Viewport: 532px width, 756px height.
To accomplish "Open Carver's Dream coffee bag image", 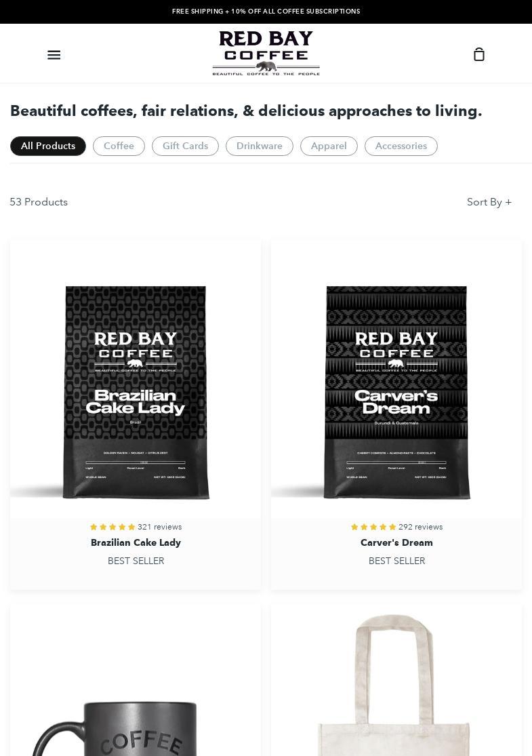I will click(x=396, y=392).
